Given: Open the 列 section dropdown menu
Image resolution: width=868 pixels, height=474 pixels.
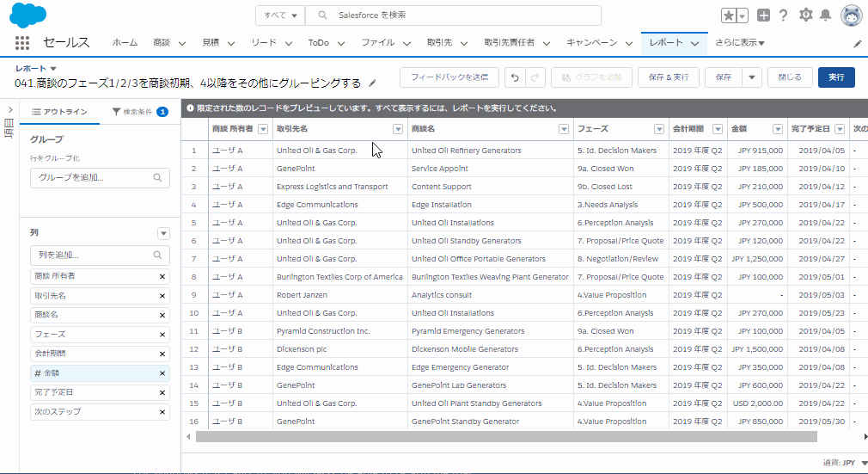Looking at the screenshot, I should pyautogui.click(x=163, y=233).
